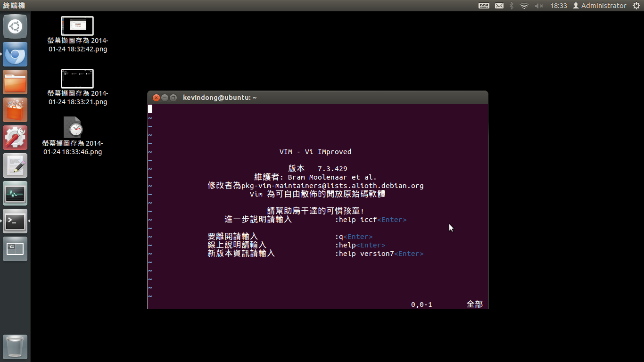Open the Files manager from the launcher

(x=15, y=82)
